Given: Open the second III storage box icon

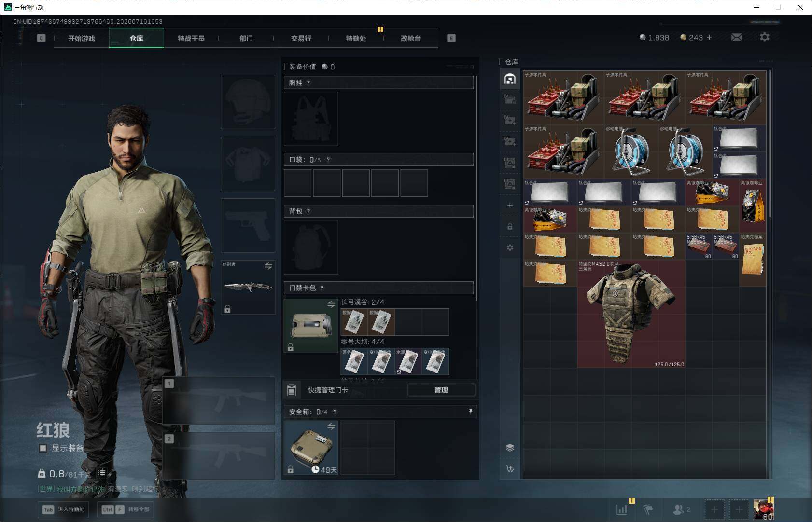Looking at the screenshot, I should [x=510, y=184].
